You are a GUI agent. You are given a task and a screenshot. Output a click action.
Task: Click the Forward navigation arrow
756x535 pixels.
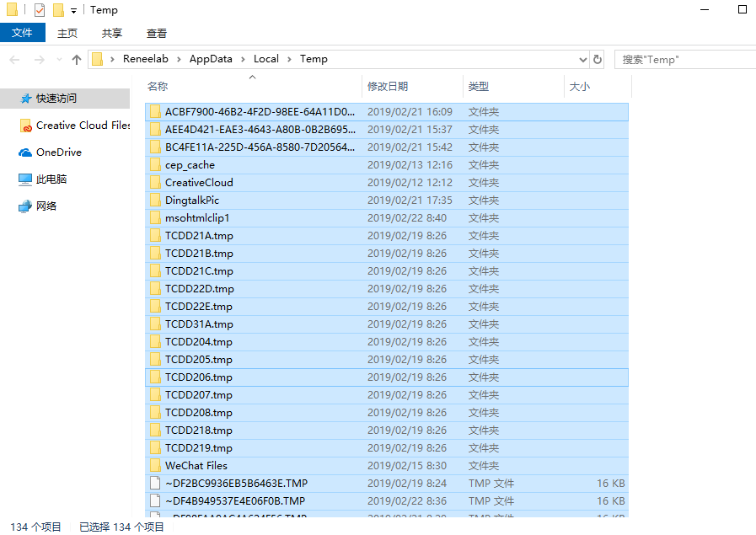click(x=40, y=60)
